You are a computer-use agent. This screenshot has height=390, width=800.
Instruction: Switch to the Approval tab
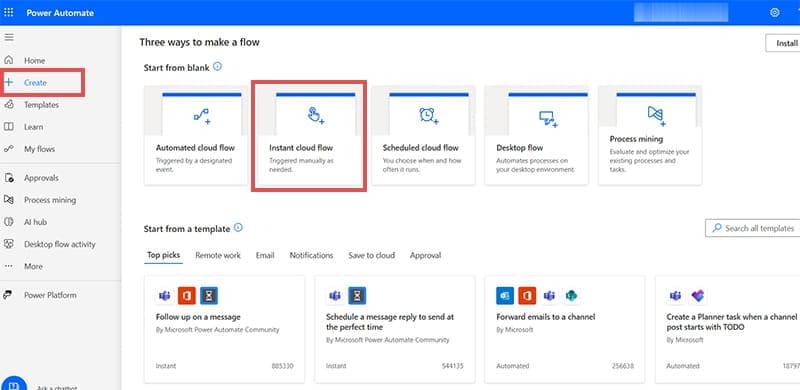426,255
